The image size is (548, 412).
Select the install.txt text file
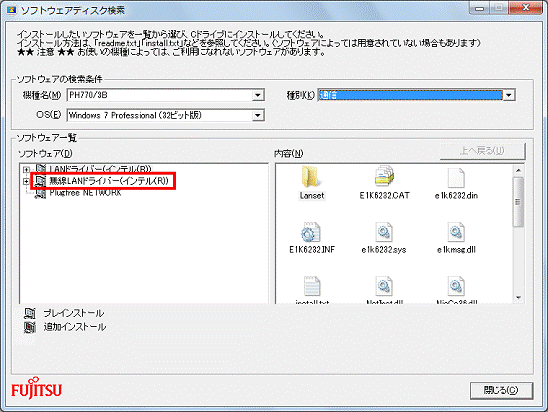coord(312,290)
